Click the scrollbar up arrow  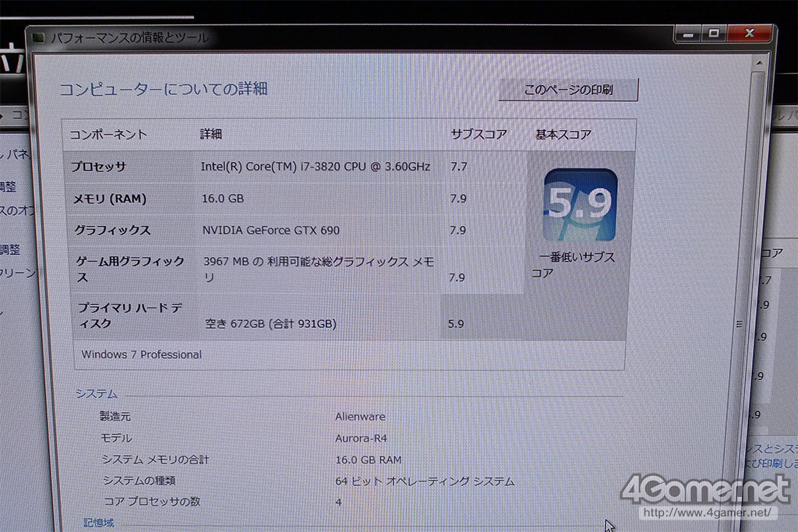pyautogui.click(x=759, y=64)
